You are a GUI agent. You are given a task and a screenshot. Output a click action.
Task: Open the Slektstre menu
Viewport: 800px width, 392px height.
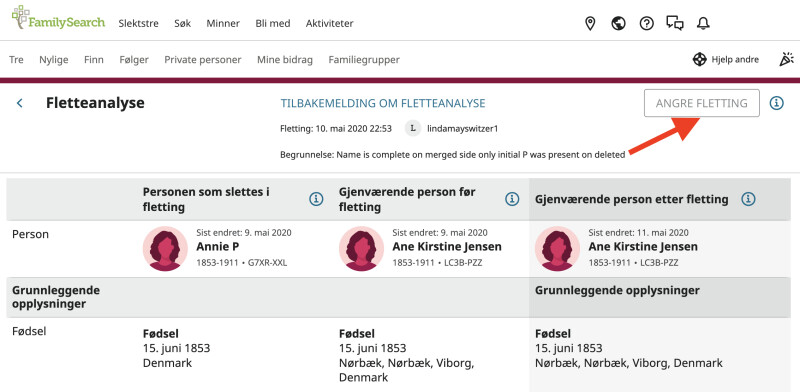coord(138,23)
